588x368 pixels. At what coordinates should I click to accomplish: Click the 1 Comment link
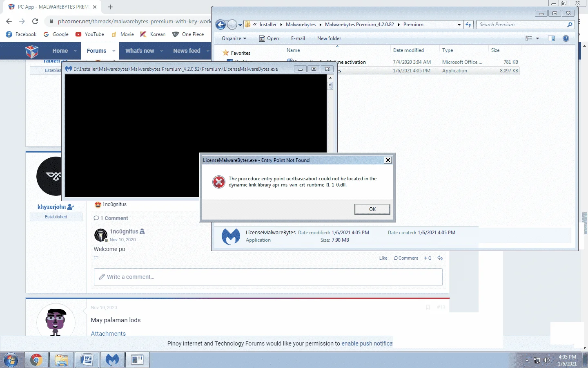(111, 218)
